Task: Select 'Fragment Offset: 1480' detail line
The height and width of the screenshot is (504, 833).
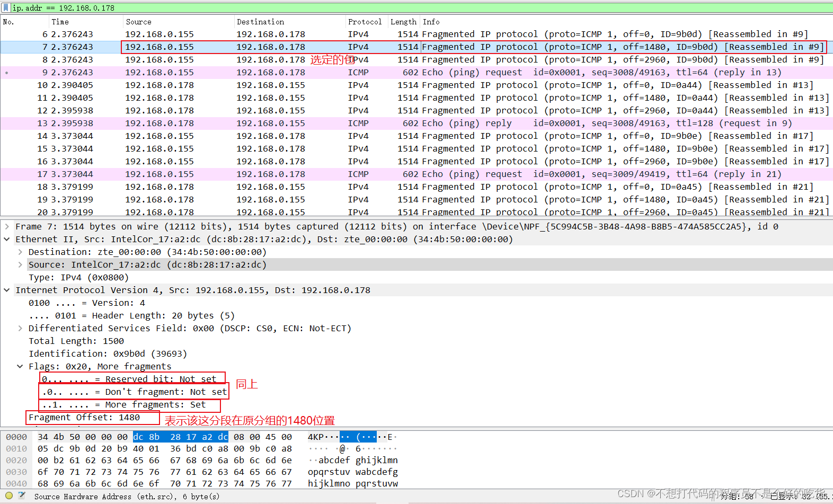Action: point(84,417)
